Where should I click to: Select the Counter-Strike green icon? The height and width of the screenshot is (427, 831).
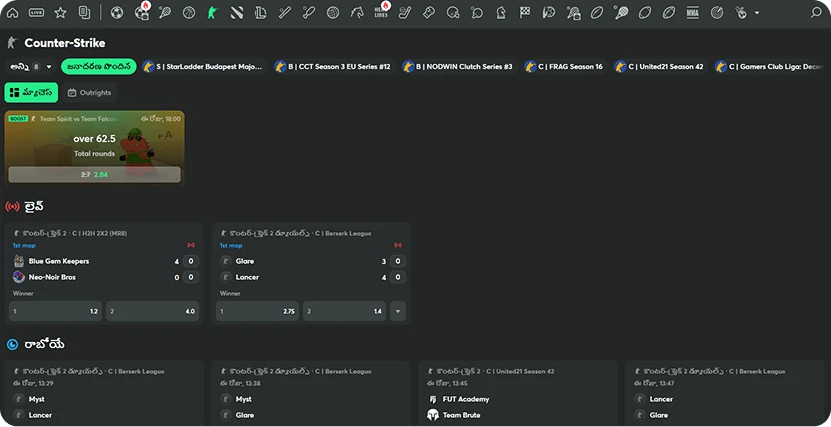click(x=212, y=13)
